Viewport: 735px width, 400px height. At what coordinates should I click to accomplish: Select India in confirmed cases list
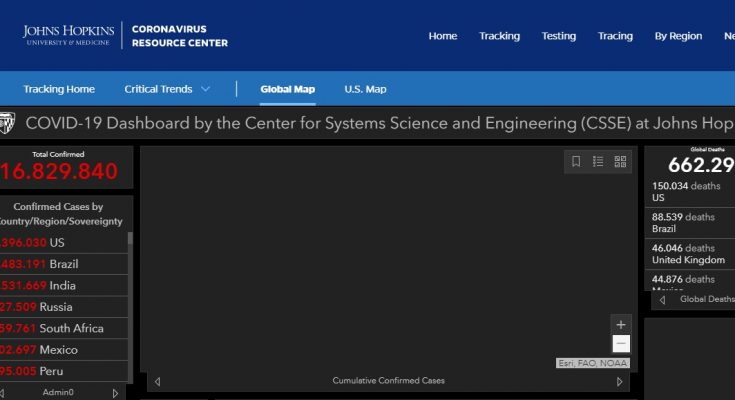(64, 286)
